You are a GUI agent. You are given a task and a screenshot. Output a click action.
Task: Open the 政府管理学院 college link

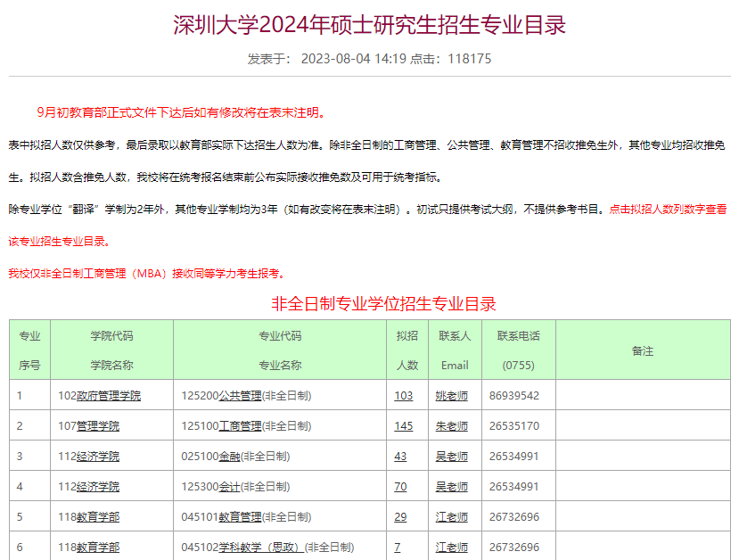[109, 396]
